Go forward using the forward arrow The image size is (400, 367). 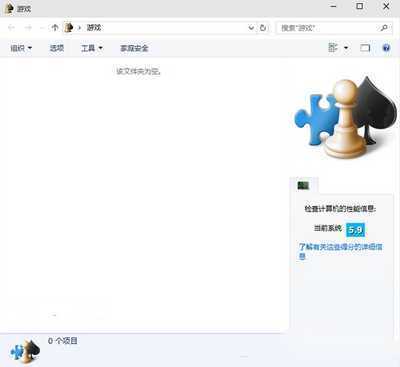click(x=28, y=28)
